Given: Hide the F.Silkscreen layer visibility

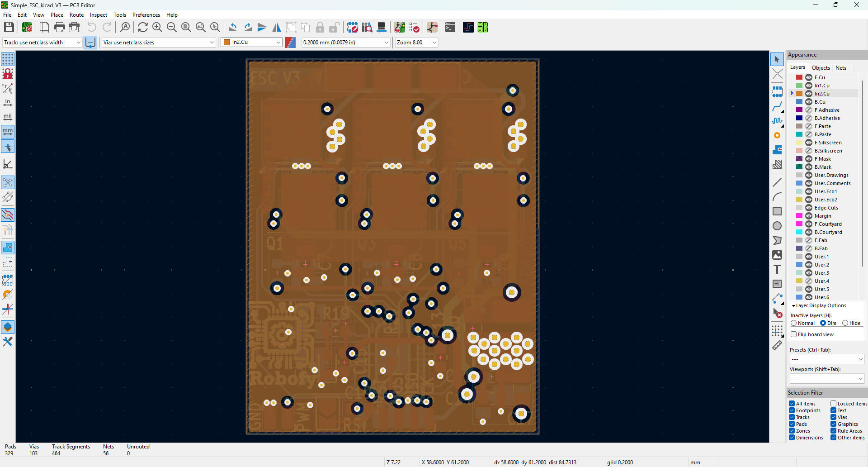Looking at the screenshot, I should click(809, 143).
